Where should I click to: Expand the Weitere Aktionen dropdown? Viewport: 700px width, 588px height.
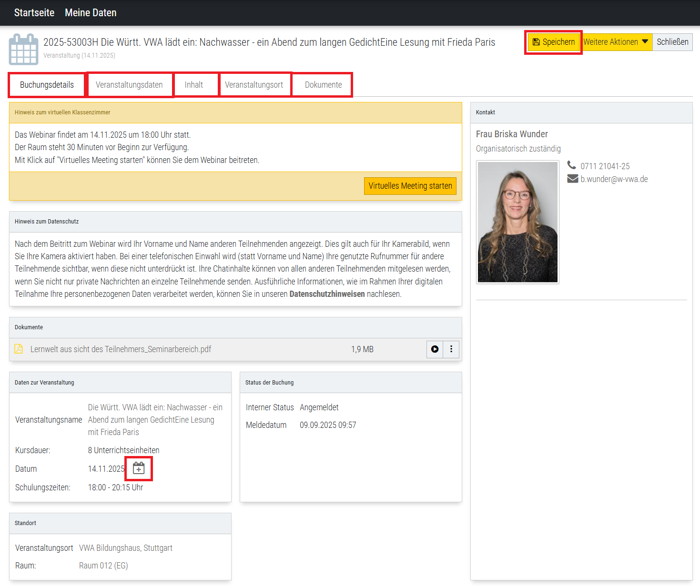[x=616, y=42]
